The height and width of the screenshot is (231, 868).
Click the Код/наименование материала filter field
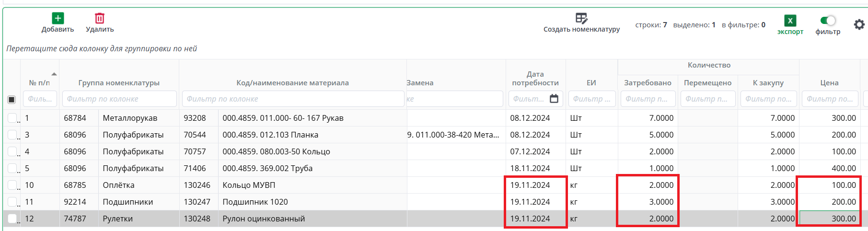point(292,99)
